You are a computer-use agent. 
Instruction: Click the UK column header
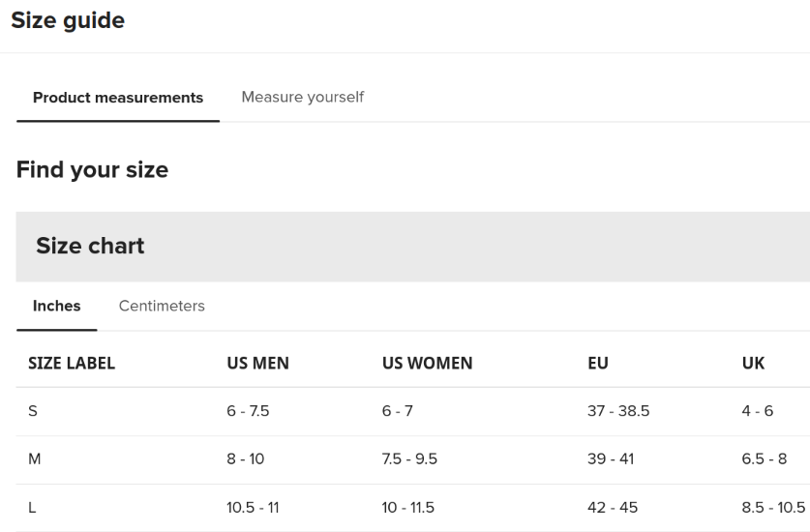(x=753, y=363)
